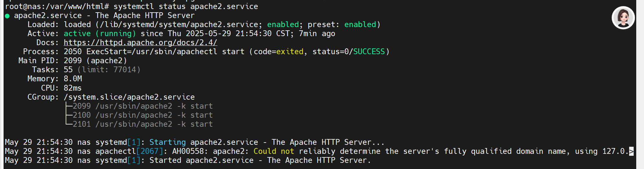This screenshot has width=644, height=169.
Task: Click the green SUCCESS status word
Action: click(369, 52)
